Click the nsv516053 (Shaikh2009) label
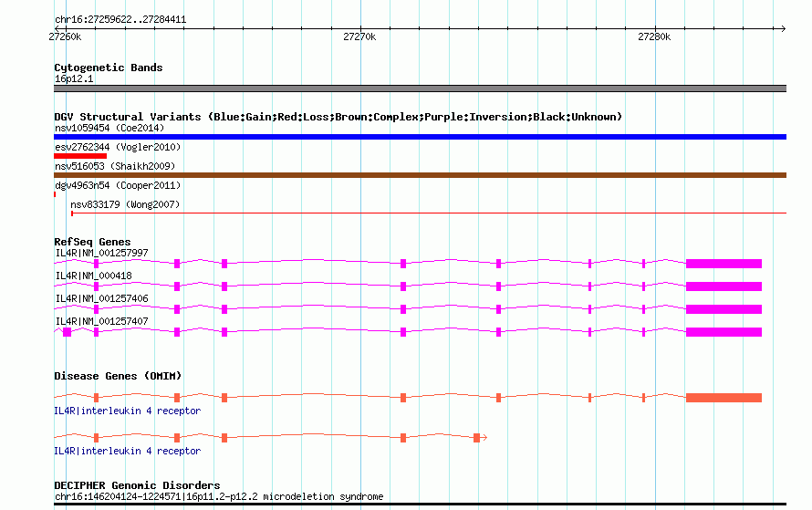Image resolution: width=812 pixels, height=510 pixels. click(x=115, y=166)
